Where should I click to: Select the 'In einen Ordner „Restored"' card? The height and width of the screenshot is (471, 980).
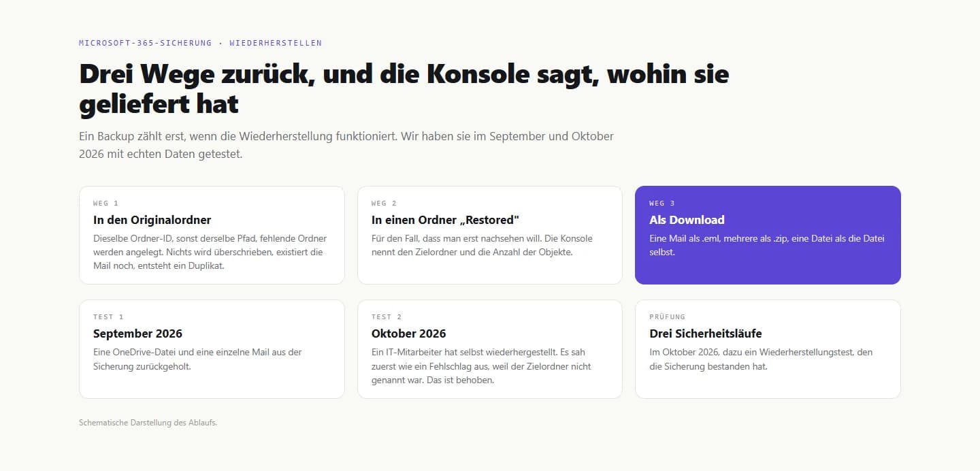pyautogui.click(x=489, y=235)
